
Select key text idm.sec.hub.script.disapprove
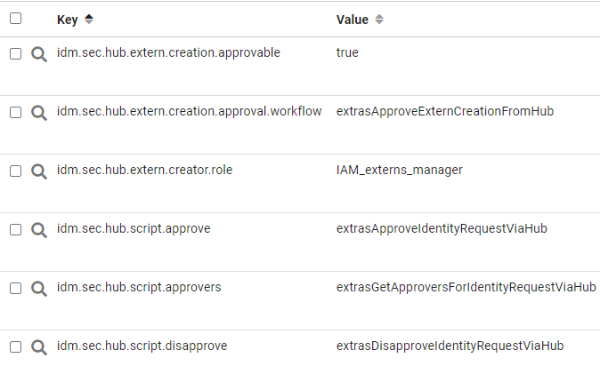(142, 346)
